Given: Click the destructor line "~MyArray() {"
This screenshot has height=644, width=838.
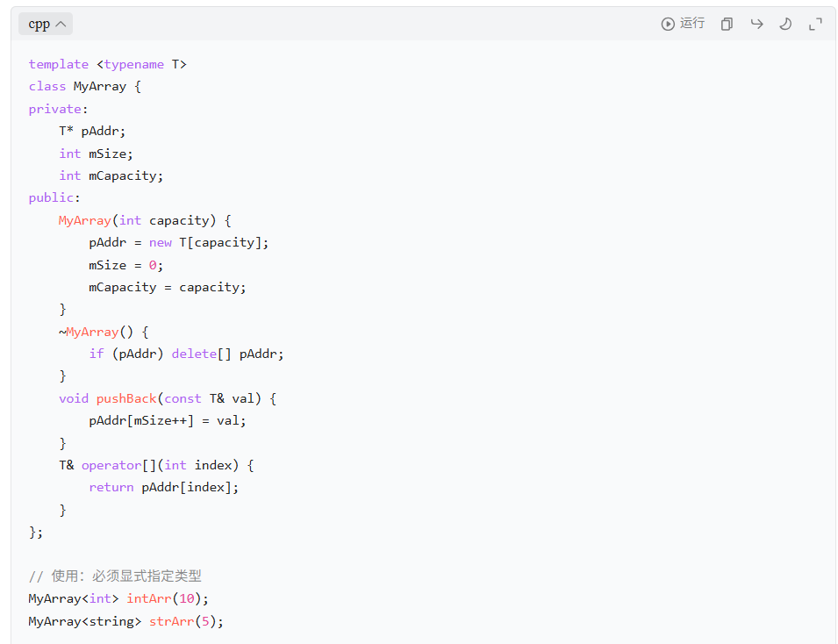Looking at the screenshot, I should [104, 332].
